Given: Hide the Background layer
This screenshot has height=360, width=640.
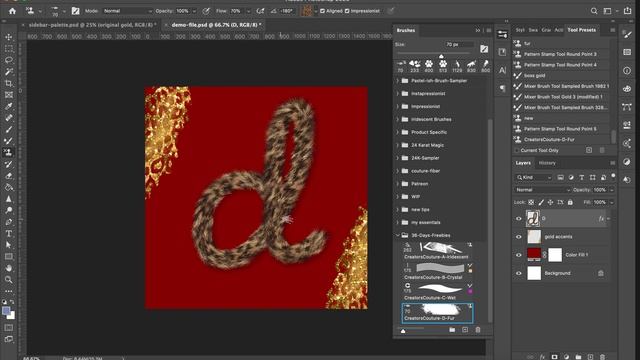Looking at the screenshot, I should coord(519,273).
